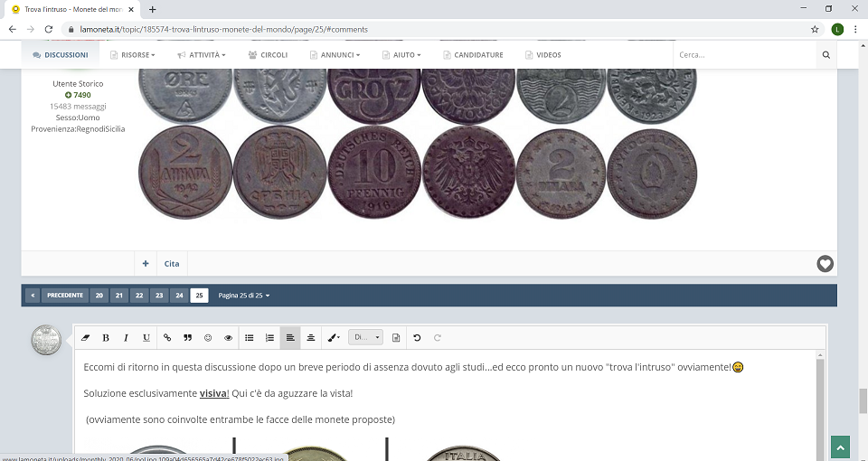The height and width of the screenshot is (461, 868).
Task: Go to page 24 of the topic
Action: click(179, 296)
